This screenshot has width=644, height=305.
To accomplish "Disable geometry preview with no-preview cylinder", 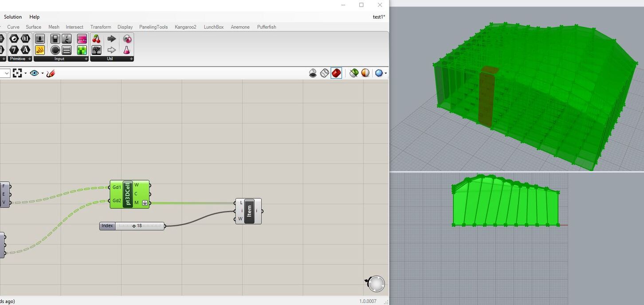I will click(312, 73).
